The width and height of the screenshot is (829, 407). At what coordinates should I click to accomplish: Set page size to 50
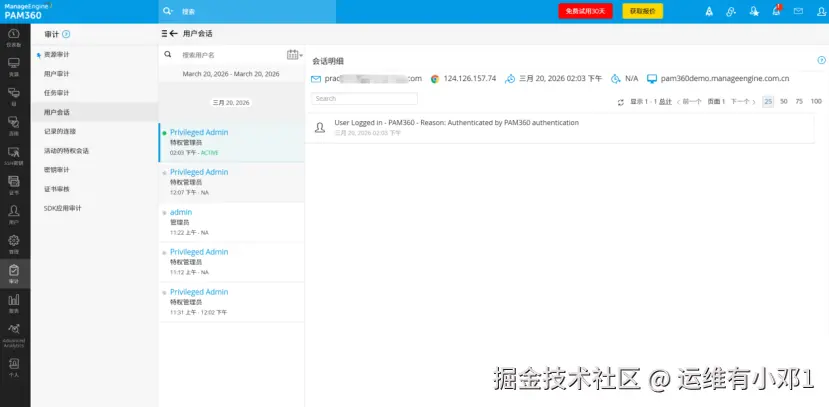point(784,101)
